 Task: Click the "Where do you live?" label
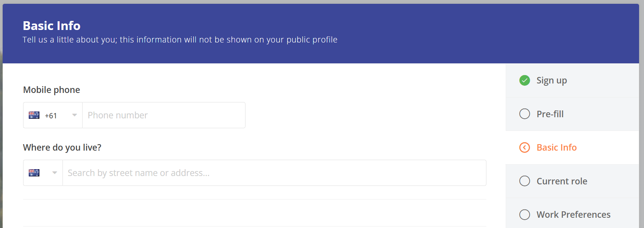62,148
